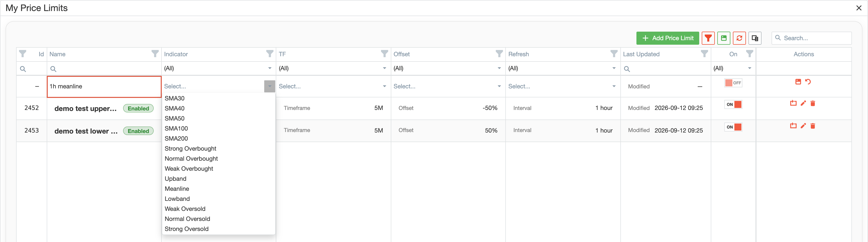Click the red refresh toolbar button
This screenshot has width=868, height=242.
point(739,38)
